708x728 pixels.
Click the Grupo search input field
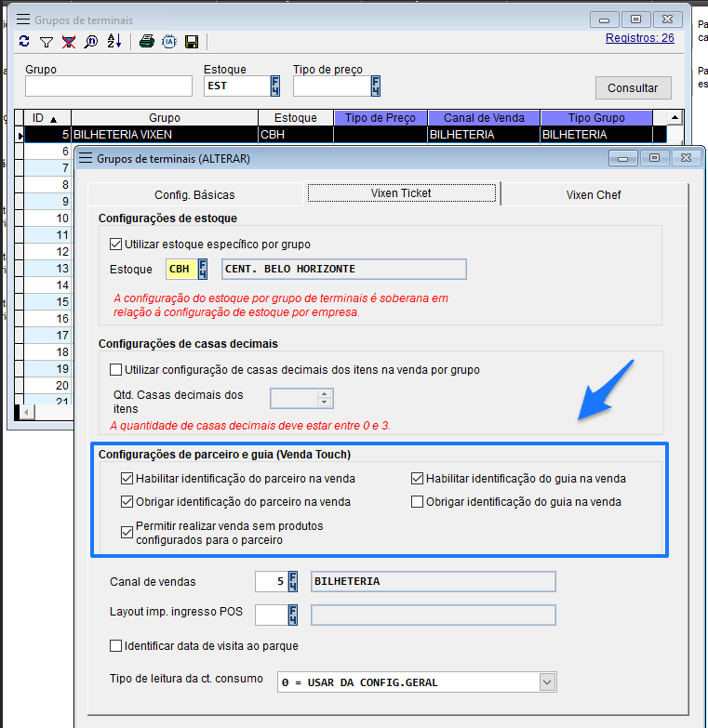109,86
